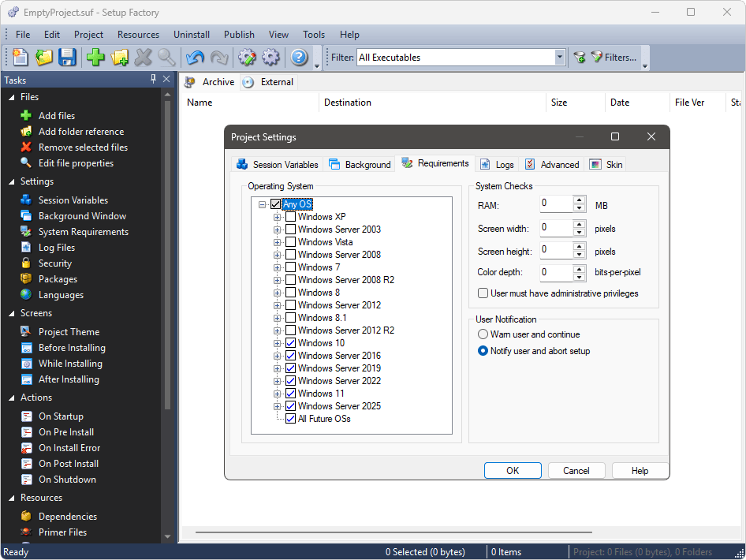This screenshot has height=560, width=746.
Task: Click Add files in Tasks pane
Action: 57,116
